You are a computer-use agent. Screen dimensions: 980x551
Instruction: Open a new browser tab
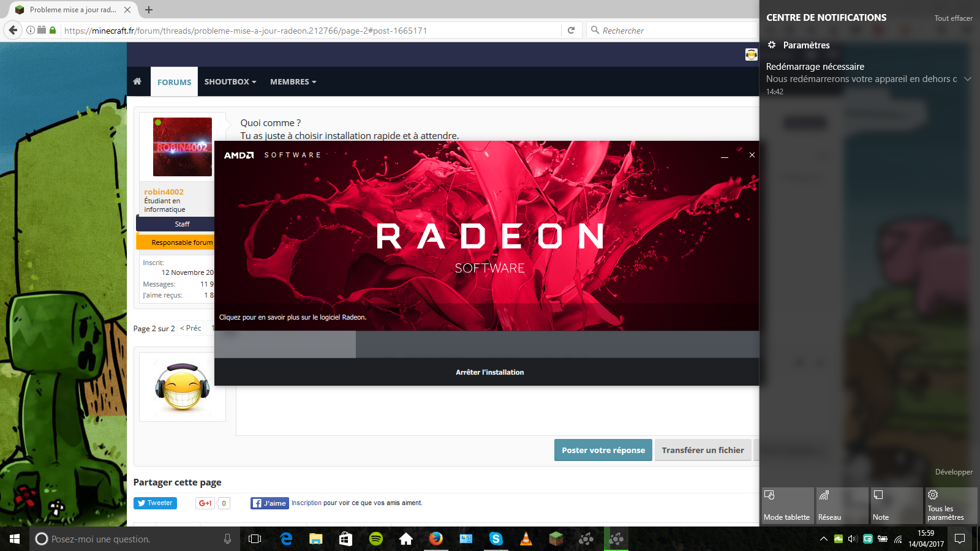click(x=149, y=10)
